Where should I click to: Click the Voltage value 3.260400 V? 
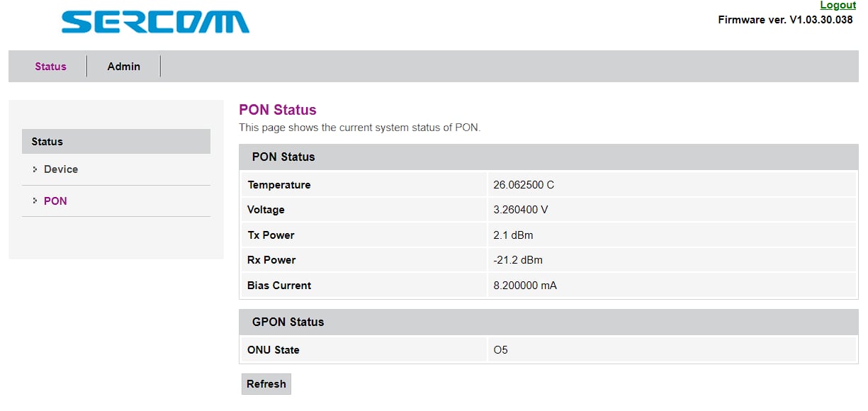tap(521, 210)
